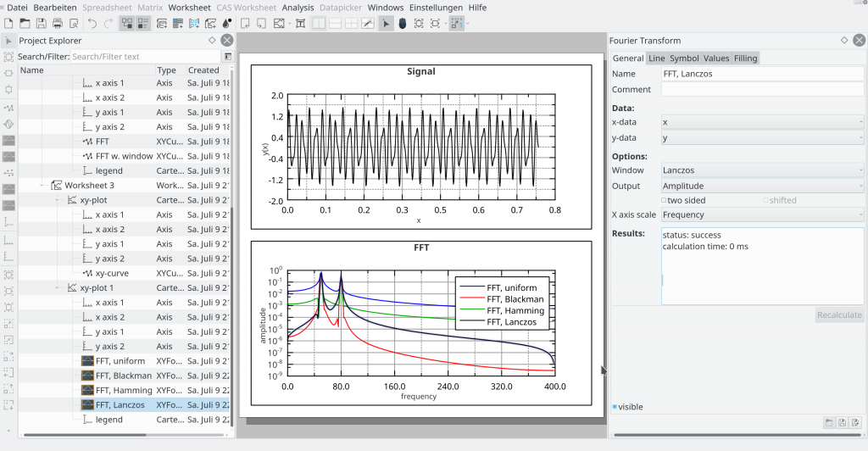Click the Print icon in toolbar

click(58, 24)
